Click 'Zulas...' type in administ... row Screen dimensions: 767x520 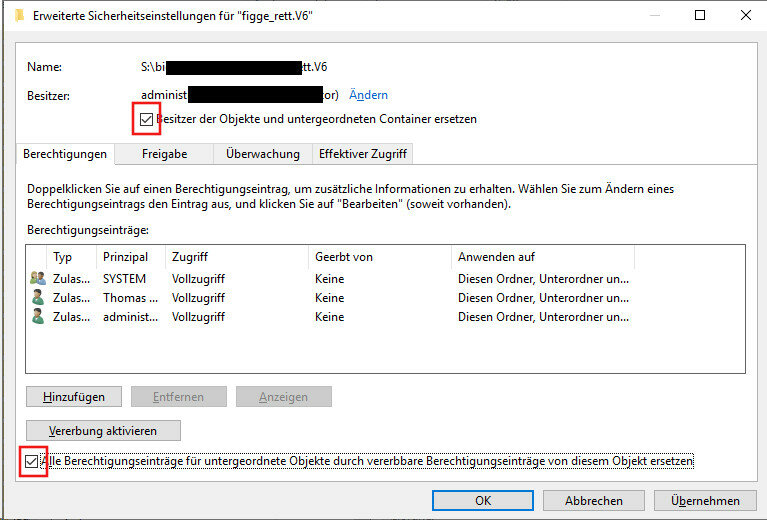(71, 317)
